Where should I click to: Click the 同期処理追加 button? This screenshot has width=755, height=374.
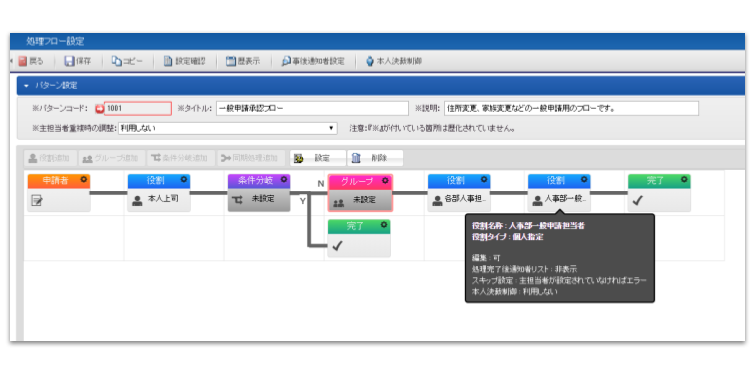(x=250, y=158)
